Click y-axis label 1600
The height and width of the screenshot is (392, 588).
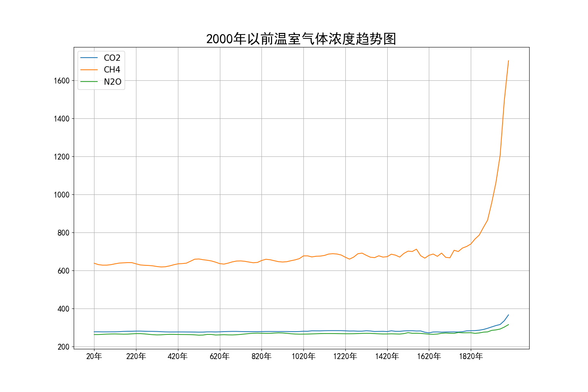click(x=62, y=81)
